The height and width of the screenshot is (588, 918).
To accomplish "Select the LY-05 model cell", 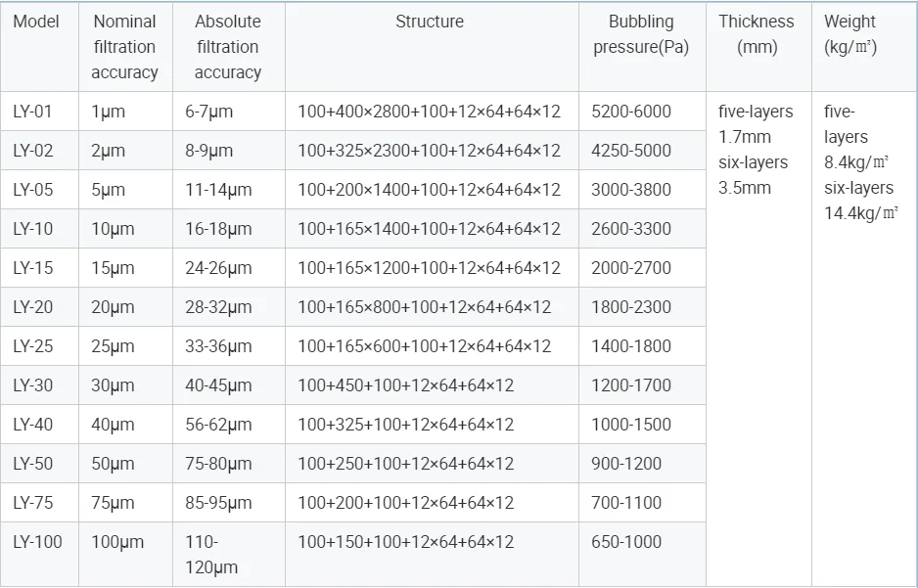I will click(33, 190).
